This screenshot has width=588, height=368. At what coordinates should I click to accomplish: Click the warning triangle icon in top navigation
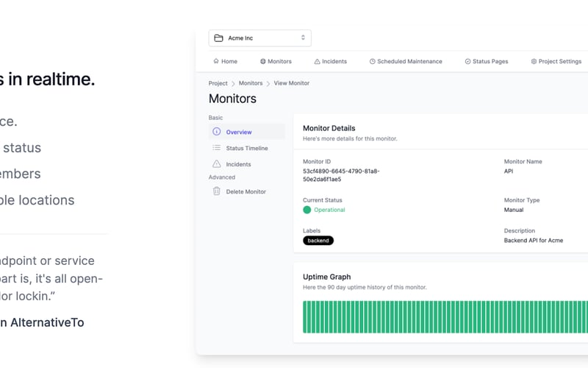tap(317, 61)
